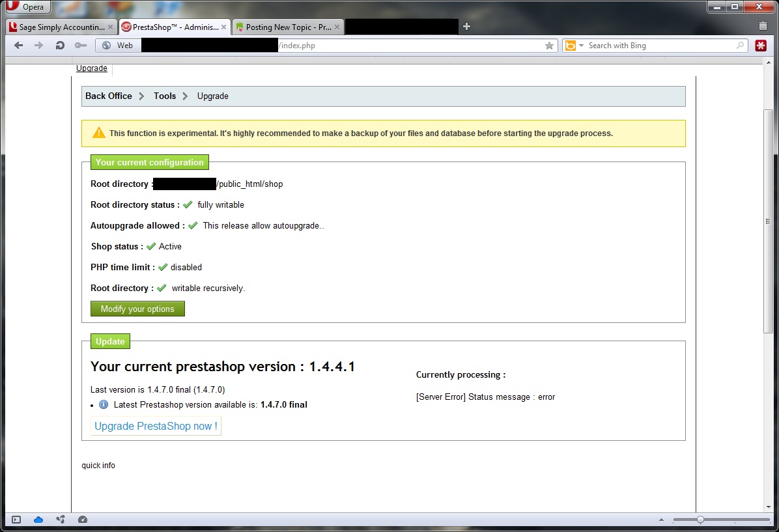Click the yellow warning triangle icon

point(99,133)
